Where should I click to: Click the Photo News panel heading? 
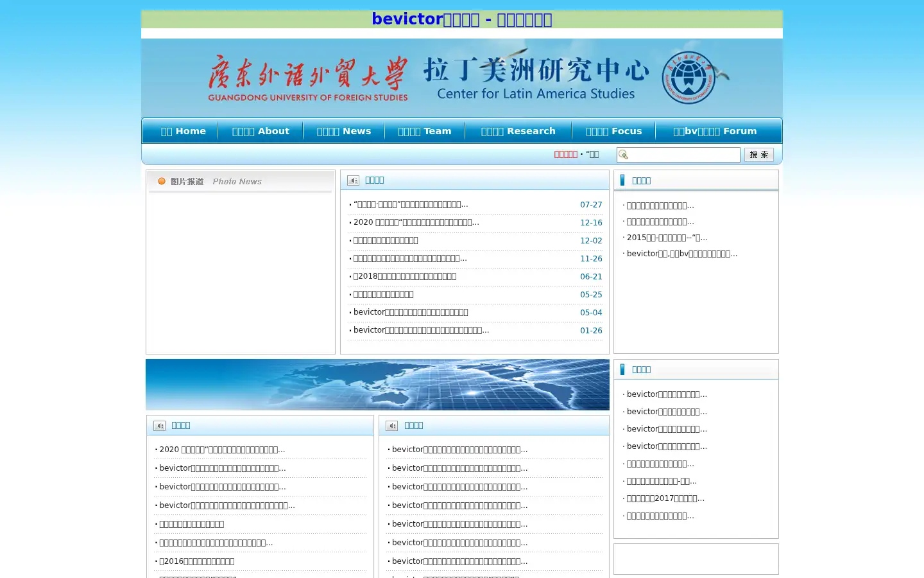click(x=216, y=182)
